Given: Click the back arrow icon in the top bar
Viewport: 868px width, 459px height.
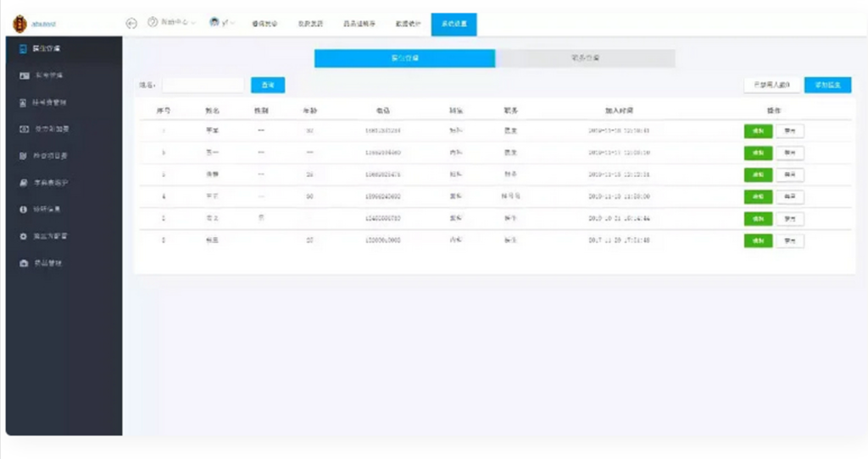Looking at the screenshot, I should pos(131,23).
